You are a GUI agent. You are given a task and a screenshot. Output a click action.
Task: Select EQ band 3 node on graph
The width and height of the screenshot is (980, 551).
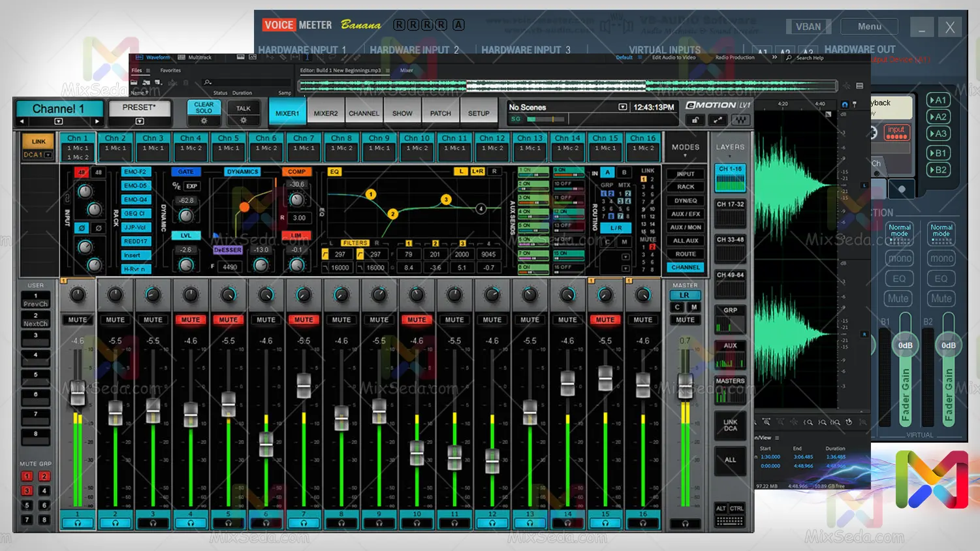(x=446, y=200)
